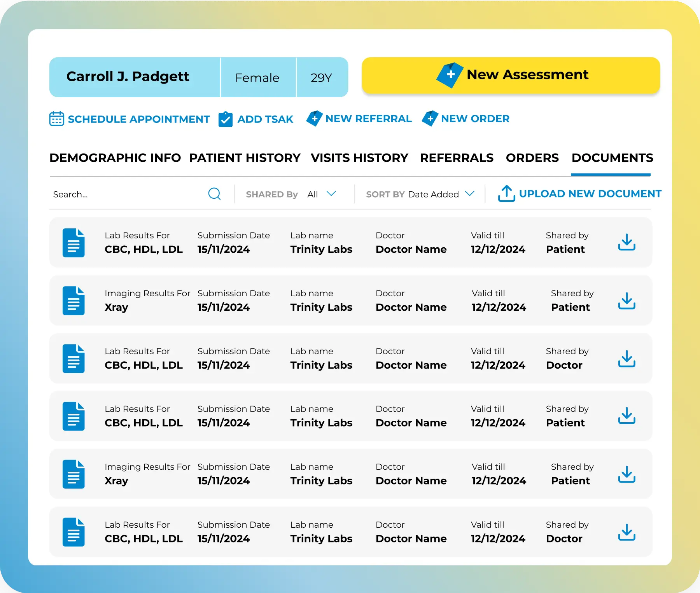Open the fourth row lab results file icon
The height and width of the screenshot is (593, 700).
[73, 416]
